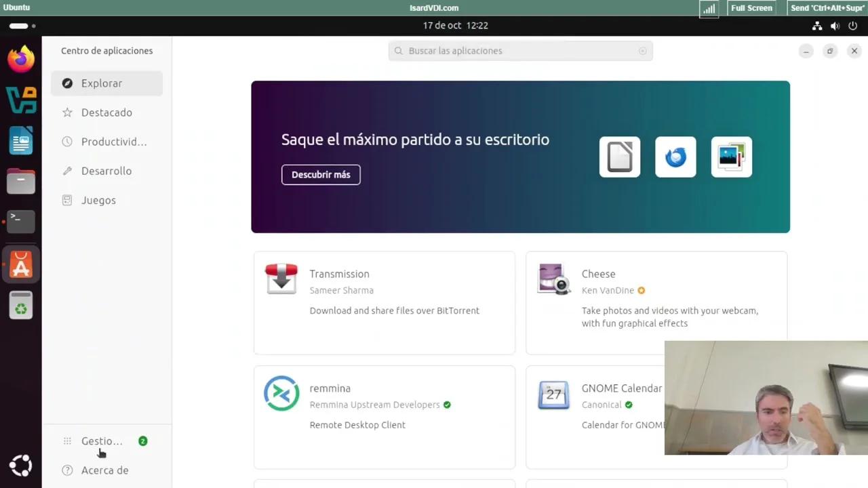Open the Acerca de section

104,470
